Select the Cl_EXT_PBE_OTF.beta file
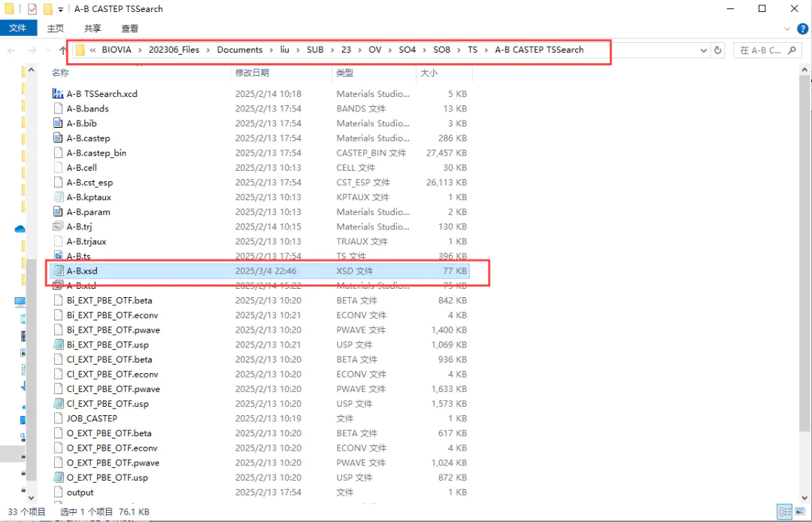This screenshot has width=812, height=522. (109, 360)
